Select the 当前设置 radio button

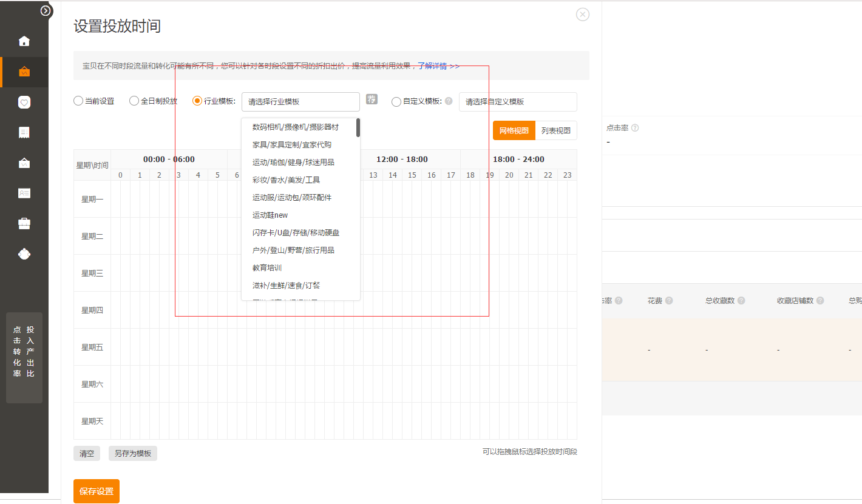click(78, 101)
